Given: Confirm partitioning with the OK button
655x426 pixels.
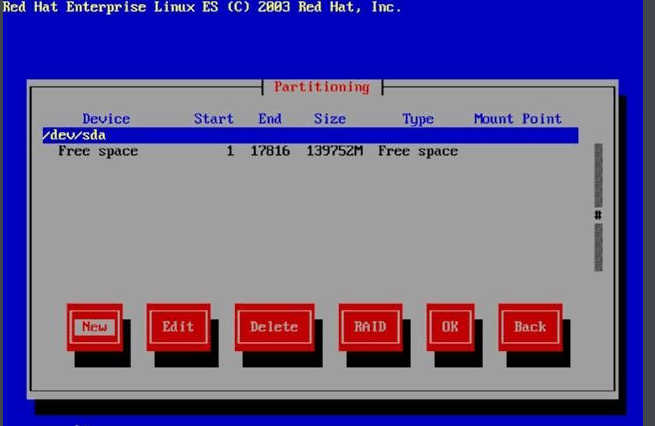Looking at the screenshot, I should point(450,327).
